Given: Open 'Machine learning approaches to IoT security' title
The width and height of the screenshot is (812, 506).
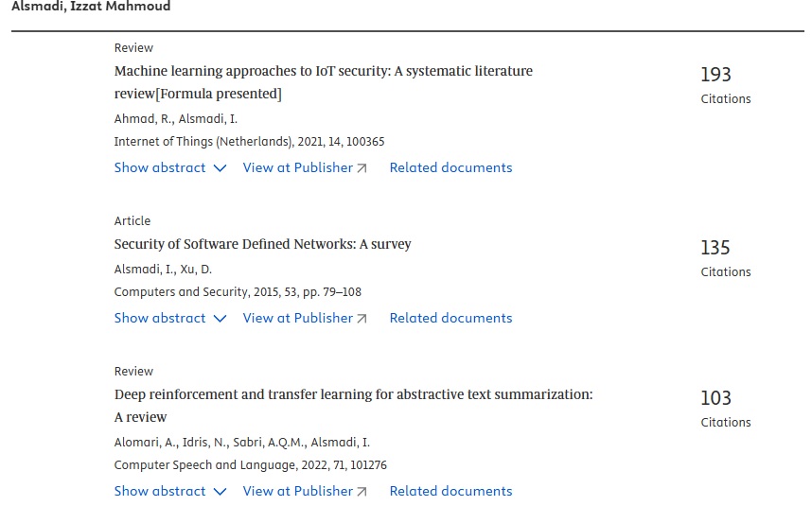Looking at the screenshot, I should [323, 71].
